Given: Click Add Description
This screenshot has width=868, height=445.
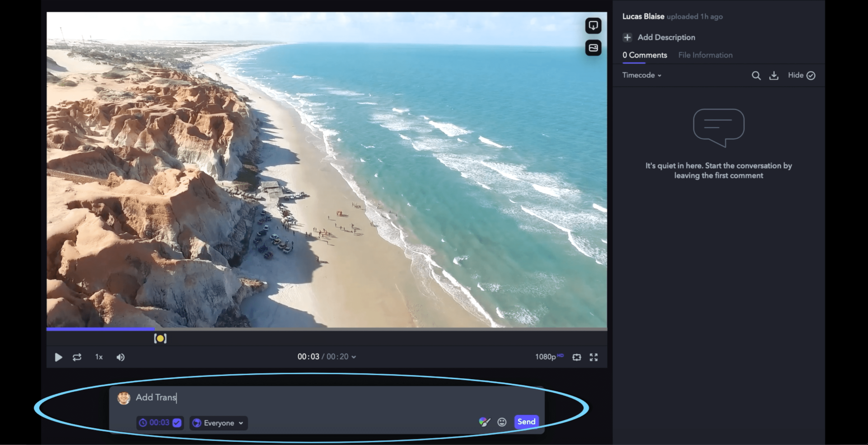Looking at the screenshot, I should coord(666,37).
